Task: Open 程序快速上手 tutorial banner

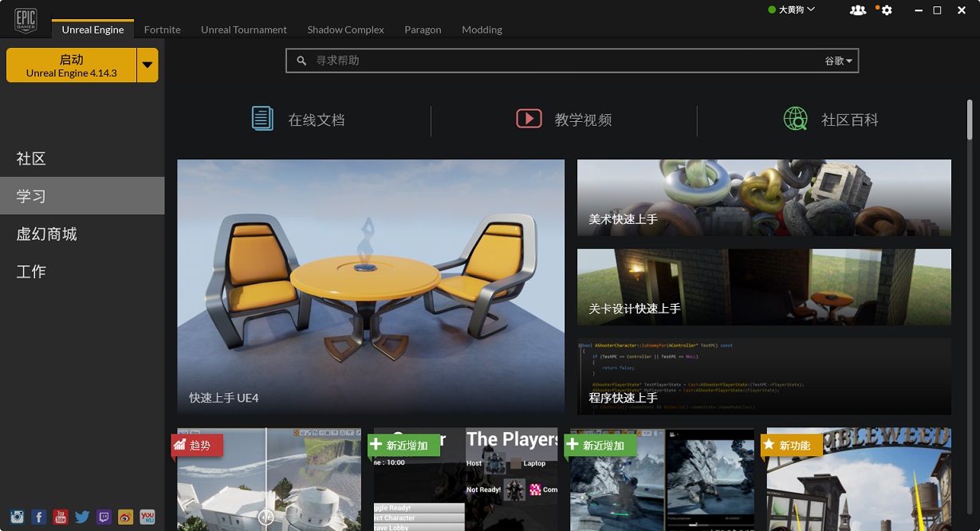Action: click(764, 376)
